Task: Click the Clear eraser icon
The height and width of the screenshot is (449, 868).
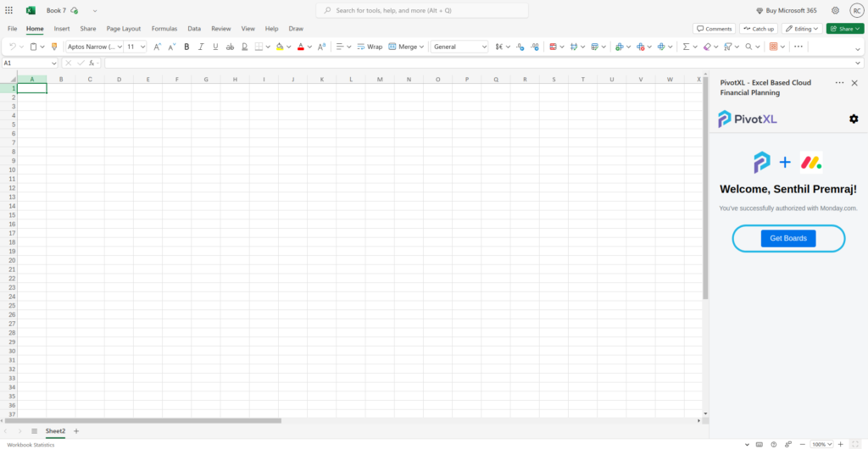Action: tap(707, 47)
